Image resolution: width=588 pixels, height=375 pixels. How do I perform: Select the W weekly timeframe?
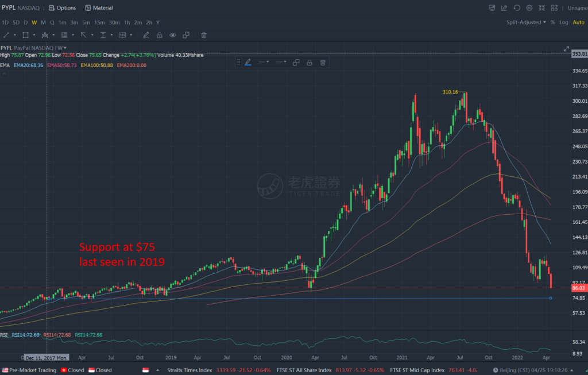(34, 22)
